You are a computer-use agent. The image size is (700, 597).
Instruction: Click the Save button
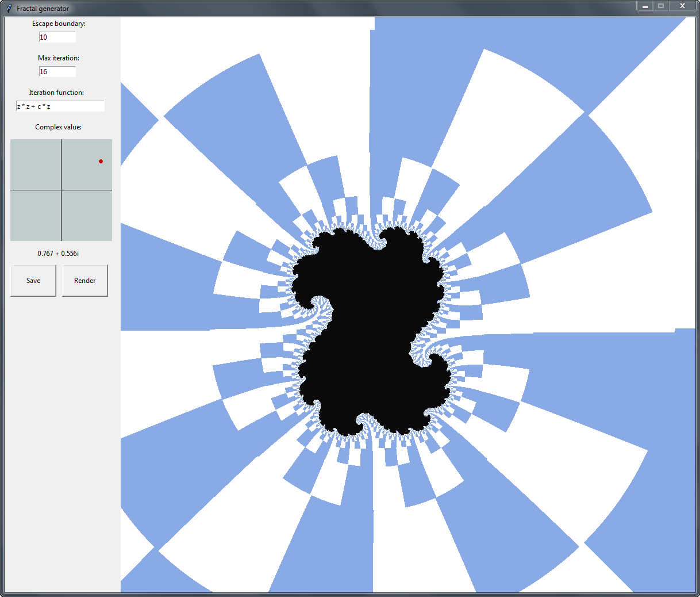pos(33,281)
